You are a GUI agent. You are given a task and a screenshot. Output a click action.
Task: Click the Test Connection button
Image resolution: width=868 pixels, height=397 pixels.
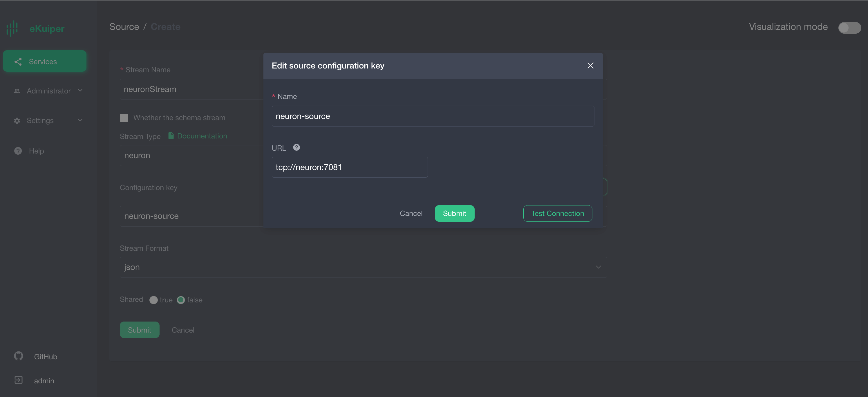(x=557, y=213)
